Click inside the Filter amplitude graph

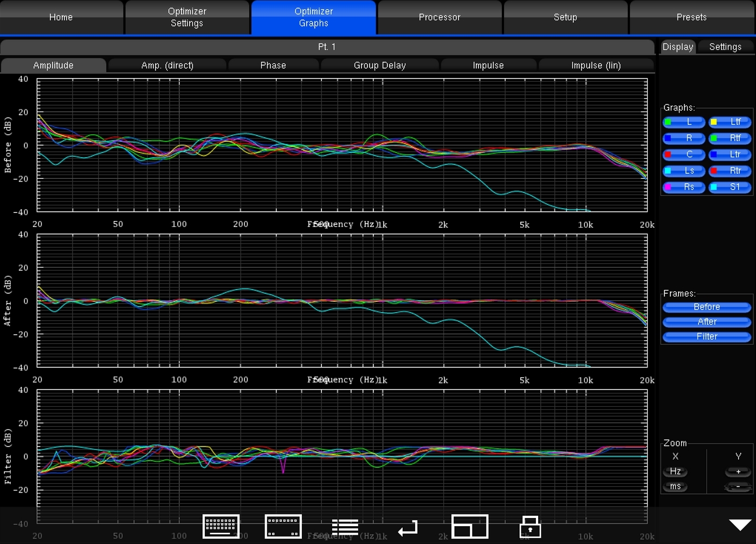[x=342, y=456]
